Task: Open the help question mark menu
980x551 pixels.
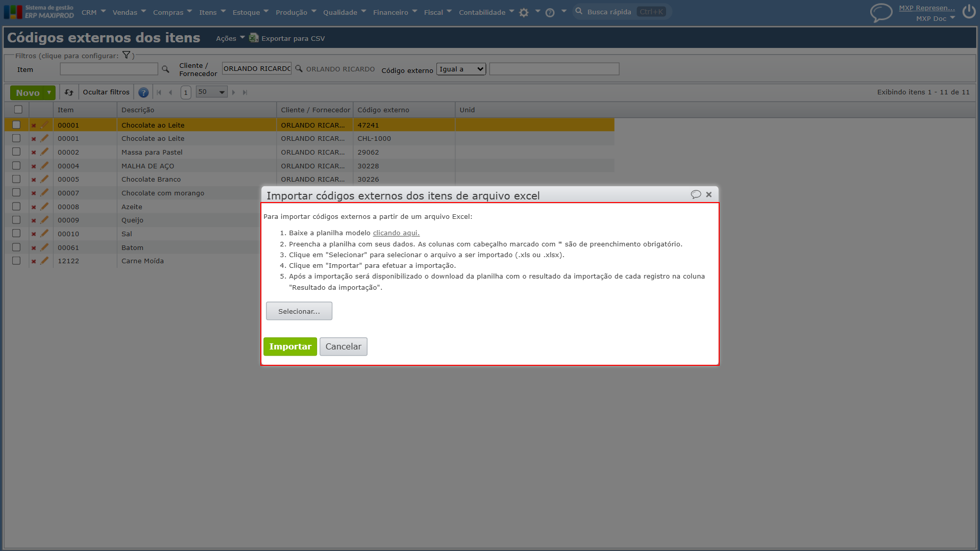Action: click(x=550, y=13)
